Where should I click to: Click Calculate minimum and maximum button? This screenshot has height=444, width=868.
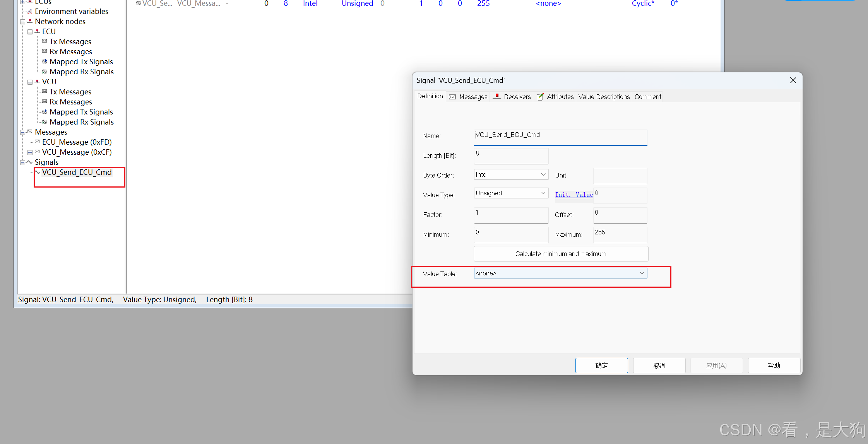point(560,254)
